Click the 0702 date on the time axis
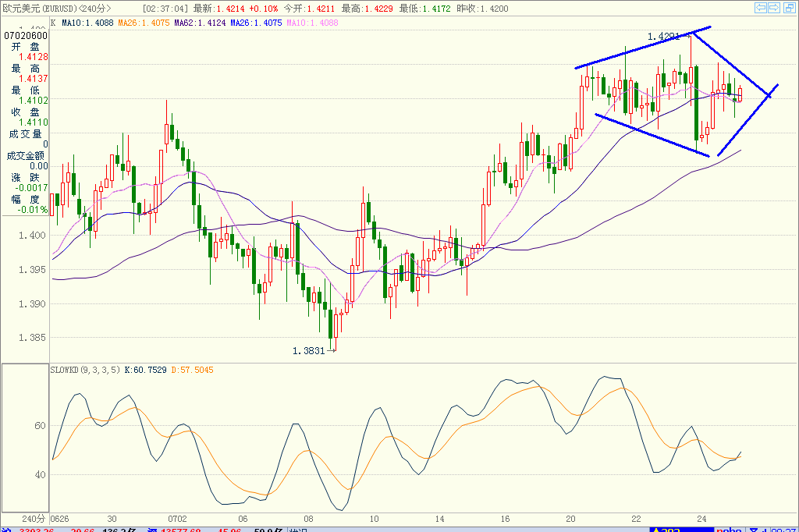Image resolution: width=799 pixels, height=532 pixels. (x=177, y=519)
